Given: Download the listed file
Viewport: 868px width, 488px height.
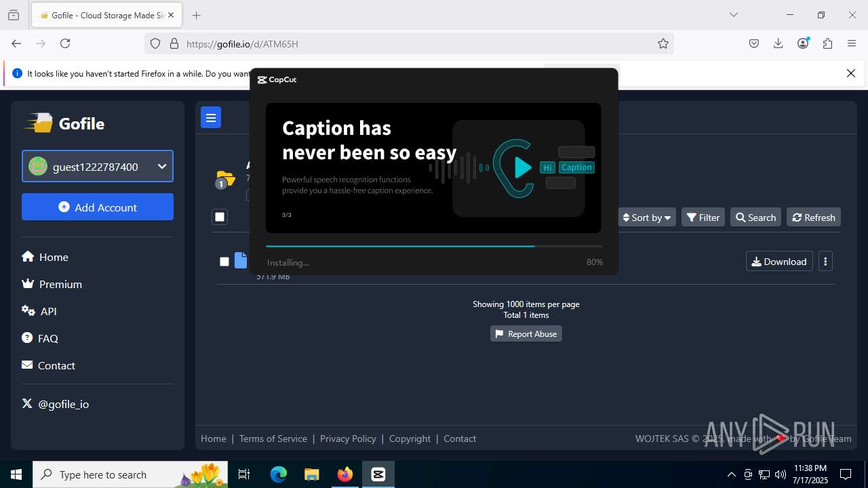Looking at the screenshot, I should tap(779, 262).
